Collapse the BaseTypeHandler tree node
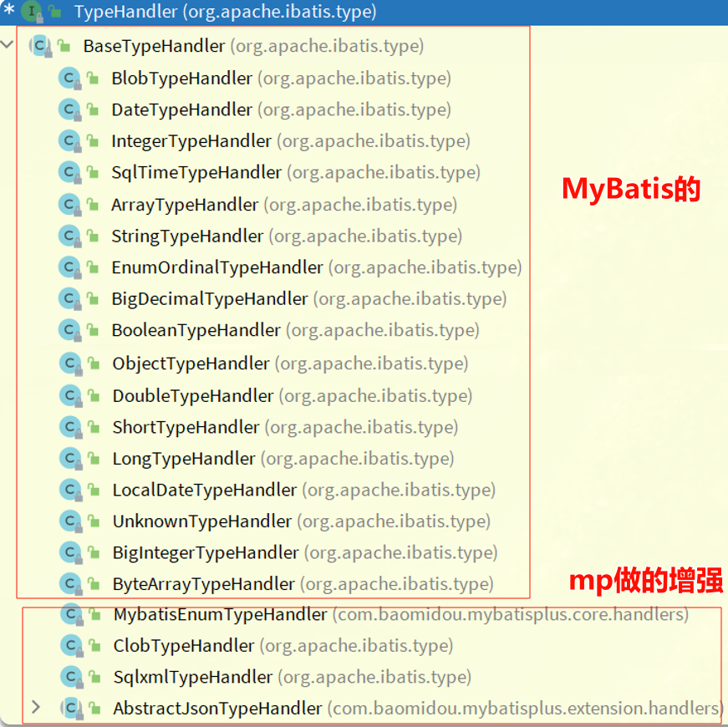This screenshot has width=728, height=727. pos(7,45)
